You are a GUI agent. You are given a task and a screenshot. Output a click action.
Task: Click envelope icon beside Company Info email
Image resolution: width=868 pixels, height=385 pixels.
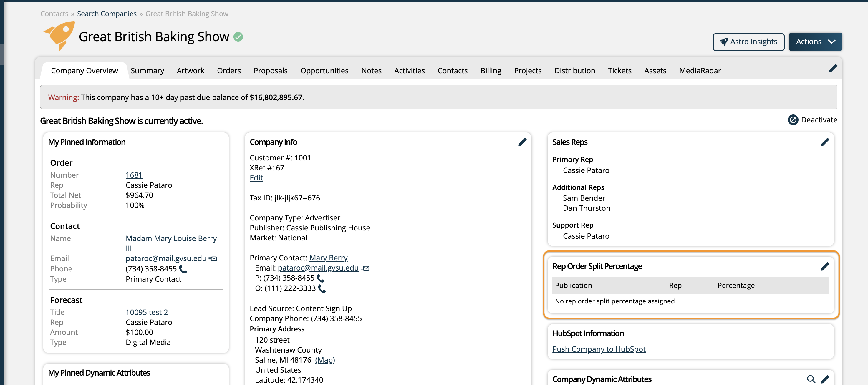pos(365,268)
